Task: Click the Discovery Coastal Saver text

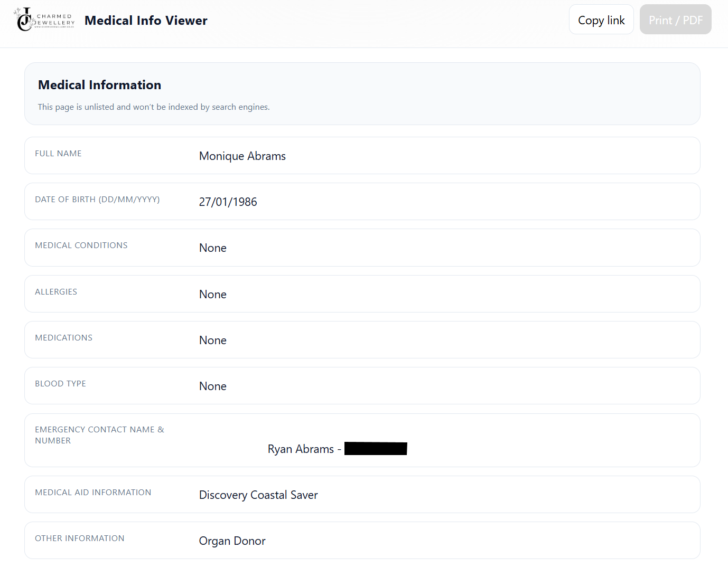Action: click(x=258, y=495)
